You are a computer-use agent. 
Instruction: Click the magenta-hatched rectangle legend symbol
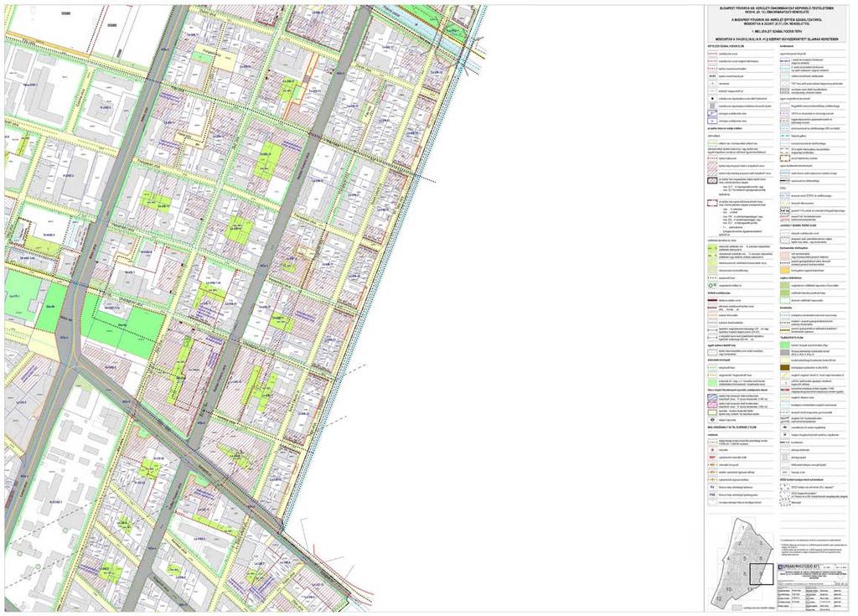(712, 403)
